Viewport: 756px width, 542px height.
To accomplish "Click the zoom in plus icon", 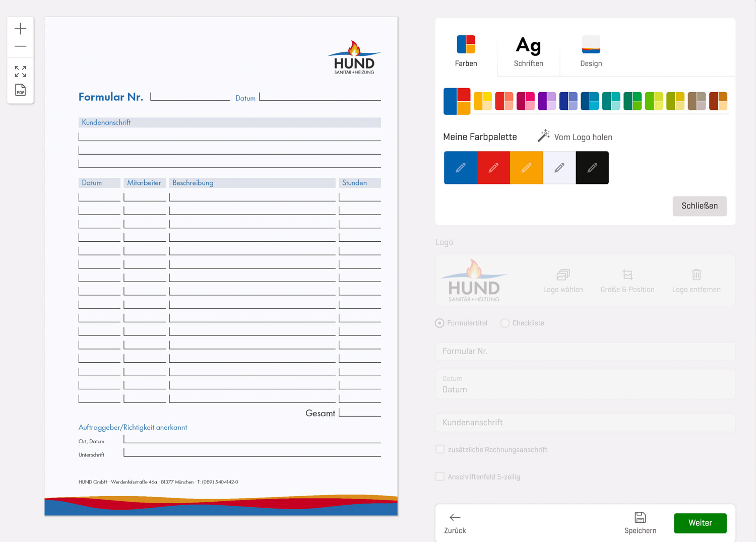I will point(20,29).
